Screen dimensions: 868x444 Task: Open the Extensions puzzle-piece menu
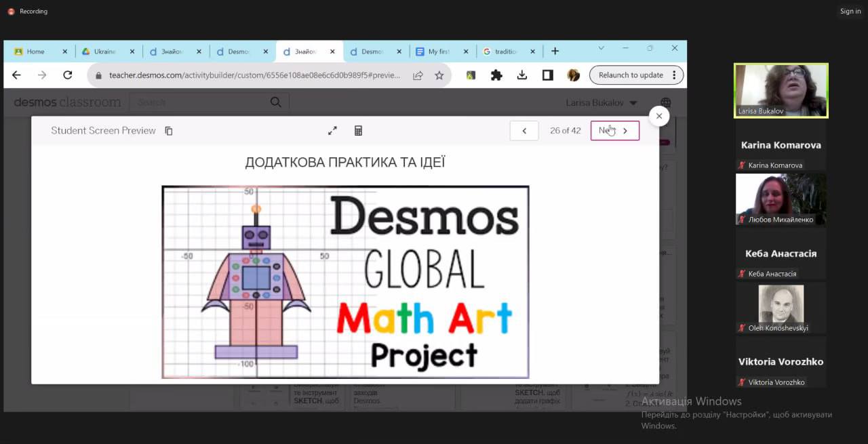point(496,75)
